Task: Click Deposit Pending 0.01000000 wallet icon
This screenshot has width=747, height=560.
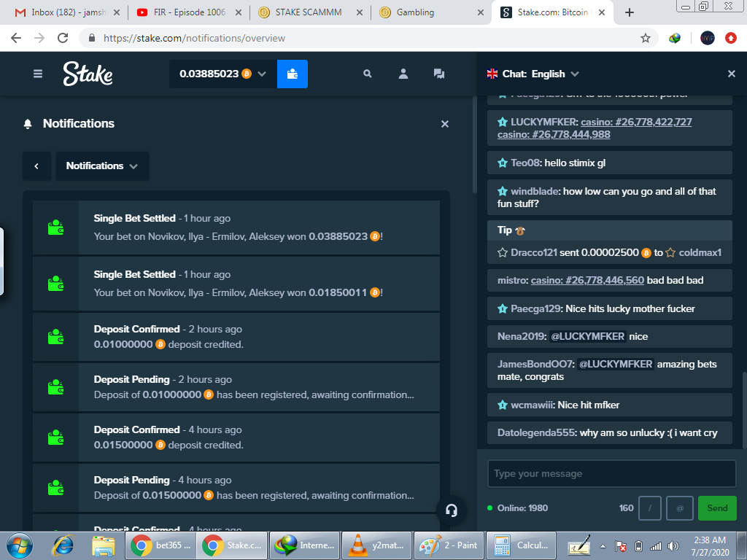Action: pyautogui.click(x=55, y=387)
